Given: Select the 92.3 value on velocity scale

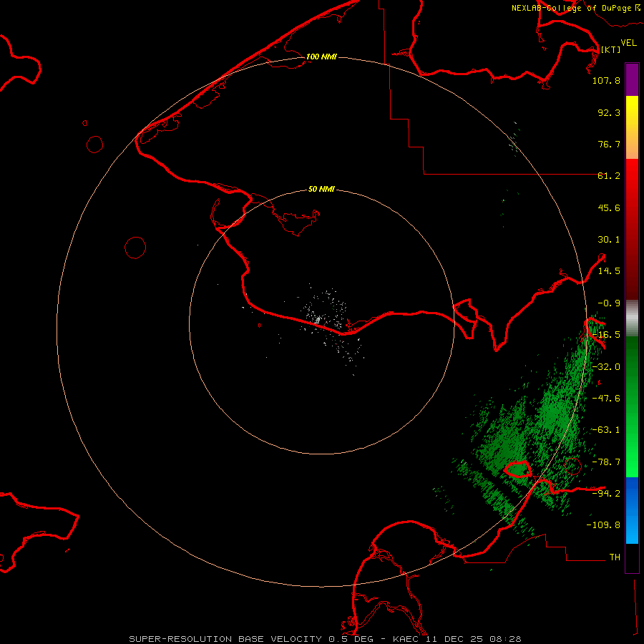Looking at the screenshot, I should click(609, 112).
